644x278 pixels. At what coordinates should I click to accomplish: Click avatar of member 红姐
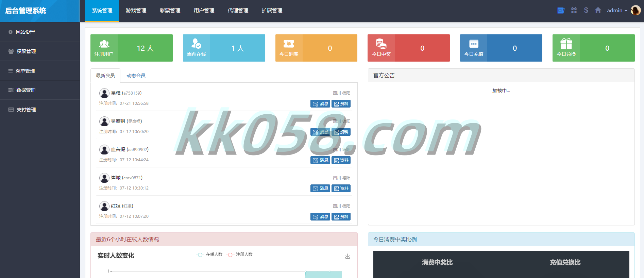pyautogui.click(x=104, y=206)
